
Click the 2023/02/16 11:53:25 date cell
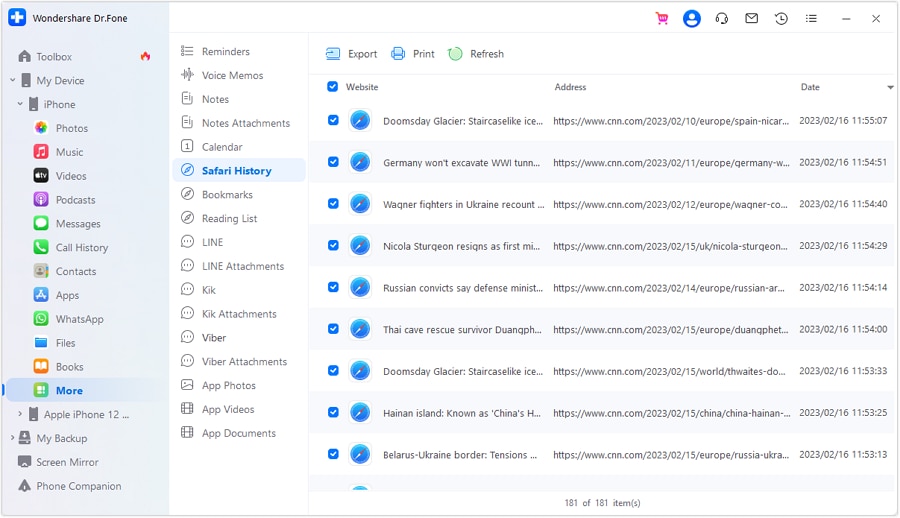843,413
